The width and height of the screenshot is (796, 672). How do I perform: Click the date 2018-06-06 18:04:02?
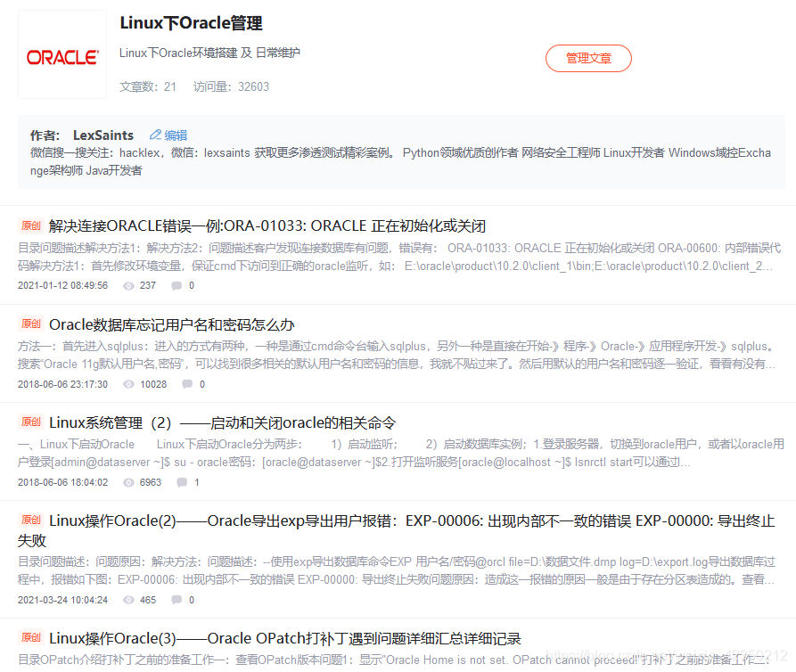pyautogui.click(x=63, y=482)
